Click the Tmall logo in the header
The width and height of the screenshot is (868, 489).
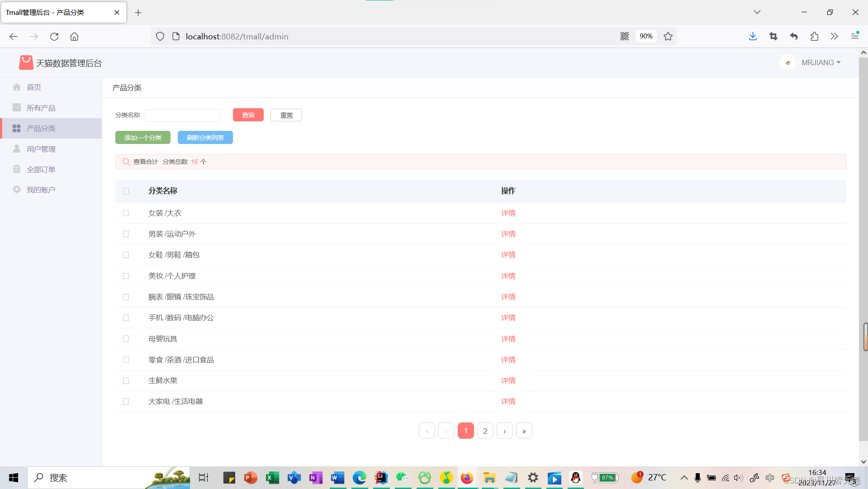(x=26, y=62)
